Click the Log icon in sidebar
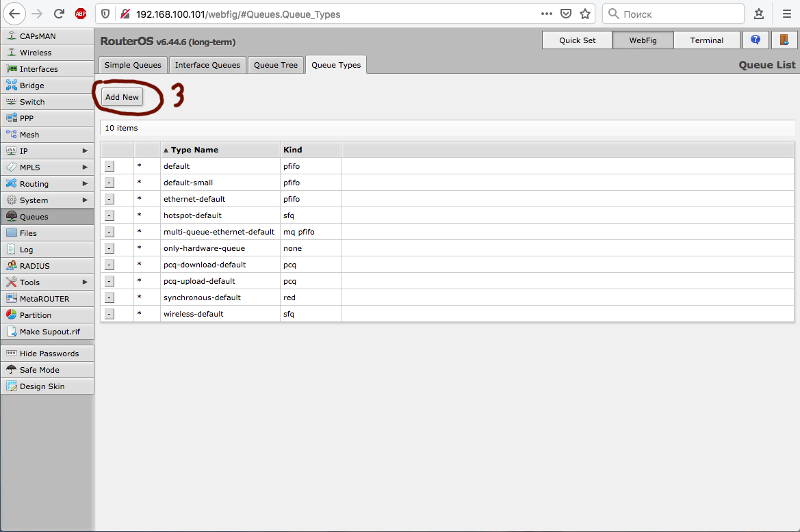800x532 pixels. point(11,249)
